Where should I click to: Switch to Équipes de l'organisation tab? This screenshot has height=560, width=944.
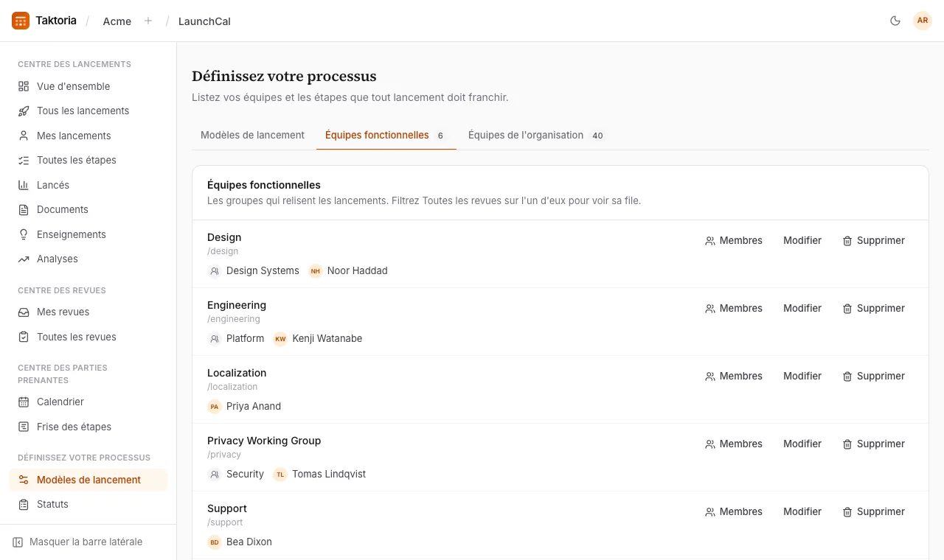(535, 135)
